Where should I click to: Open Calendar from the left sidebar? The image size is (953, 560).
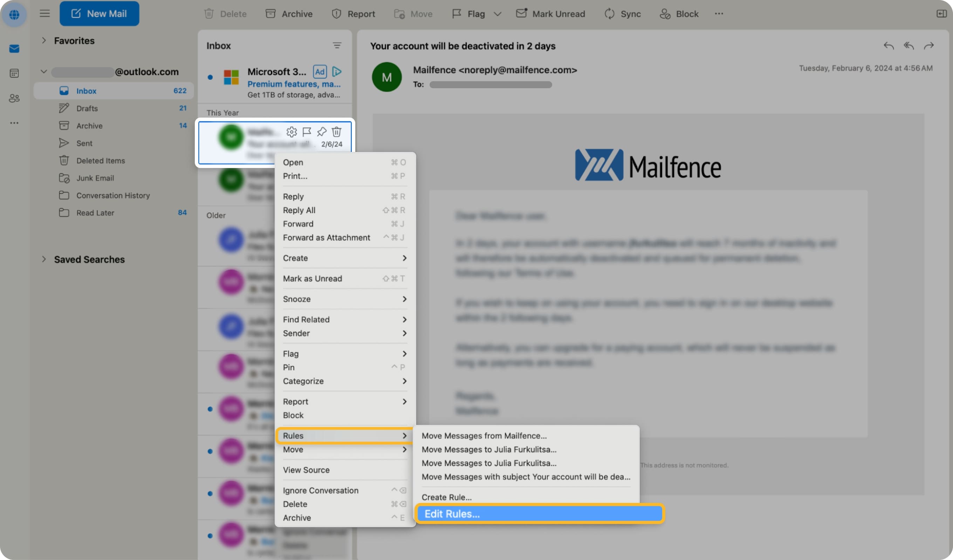[x=14, y=73]
